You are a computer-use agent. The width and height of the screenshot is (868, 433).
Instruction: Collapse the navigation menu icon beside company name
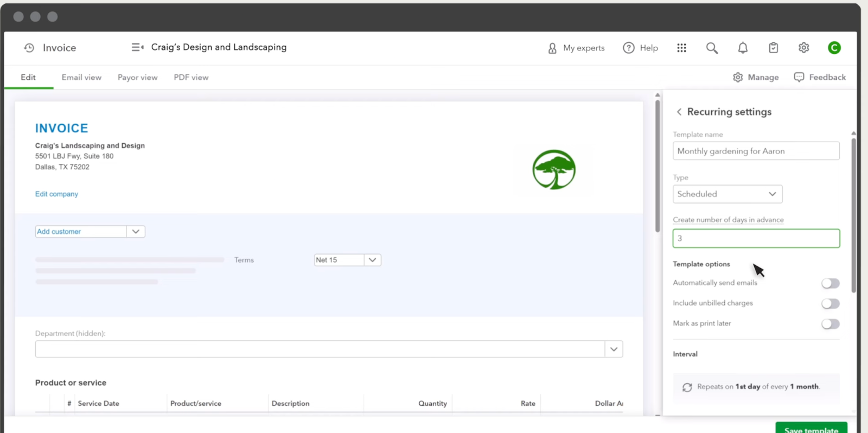[138, 47]
